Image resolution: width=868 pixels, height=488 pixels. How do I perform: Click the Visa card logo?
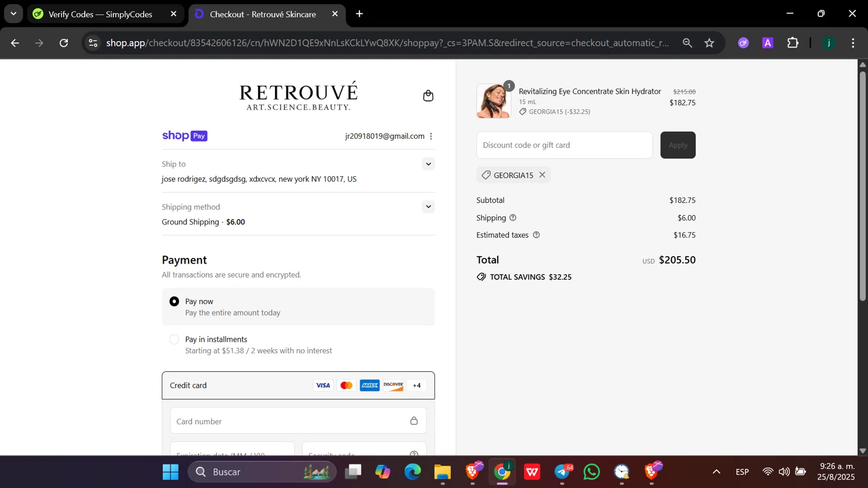click(x=323, y=386)
